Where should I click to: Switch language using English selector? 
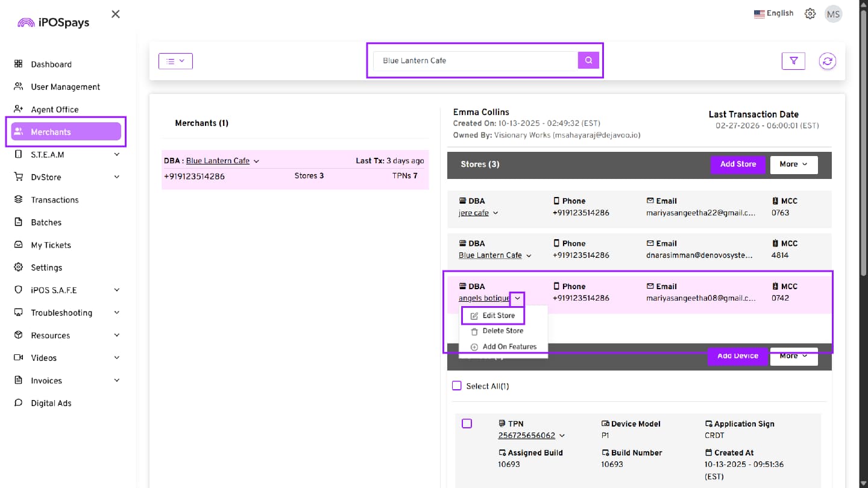click(773, 14)
